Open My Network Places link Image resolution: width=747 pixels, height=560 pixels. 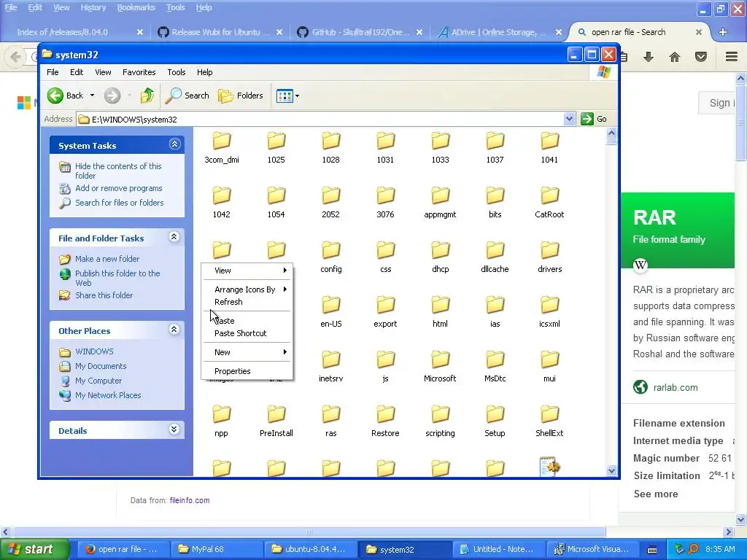108,395
